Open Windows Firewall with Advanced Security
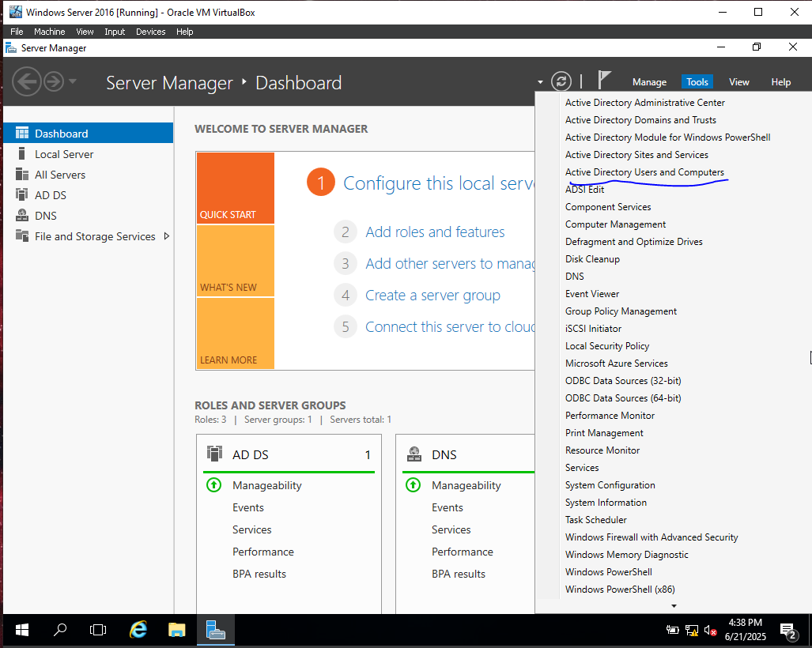The width and height of the screenshot is (812, 648). click(651, 537)
